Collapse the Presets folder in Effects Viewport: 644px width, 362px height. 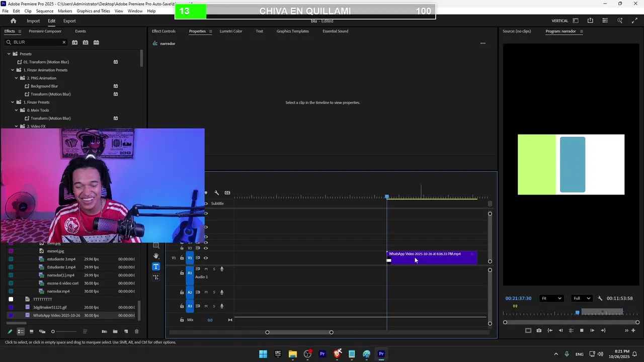click(9, 54)
